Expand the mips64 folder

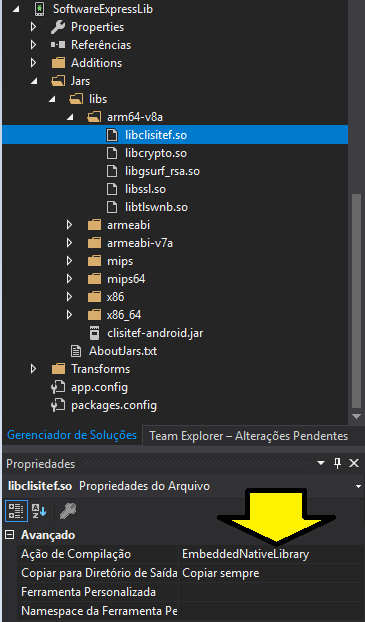tap(69, 279)
